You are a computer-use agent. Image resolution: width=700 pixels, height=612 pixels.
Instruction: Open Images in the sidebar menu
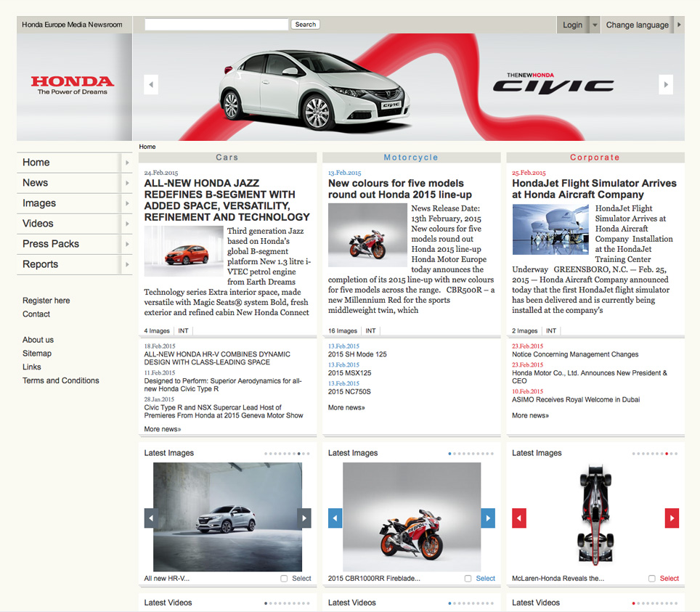[x=39, y=203]
